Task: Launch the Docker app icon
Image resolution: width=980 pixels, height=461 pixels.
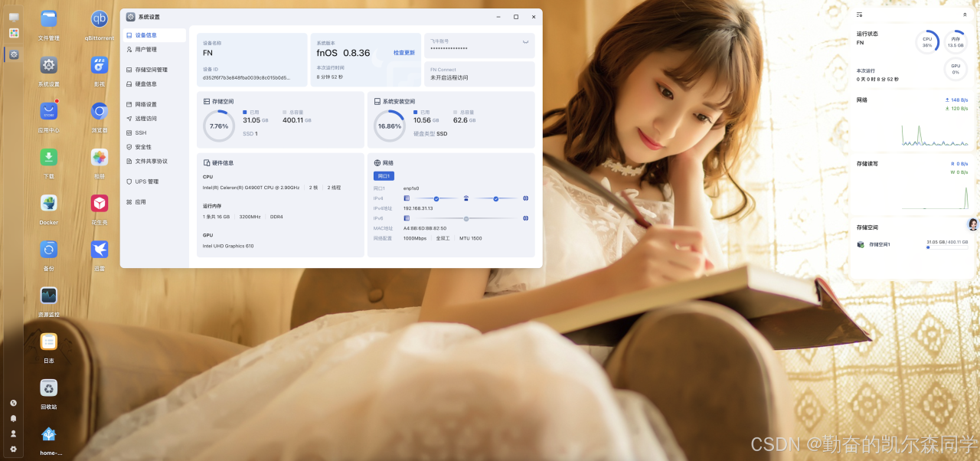Action: (49, 203)
